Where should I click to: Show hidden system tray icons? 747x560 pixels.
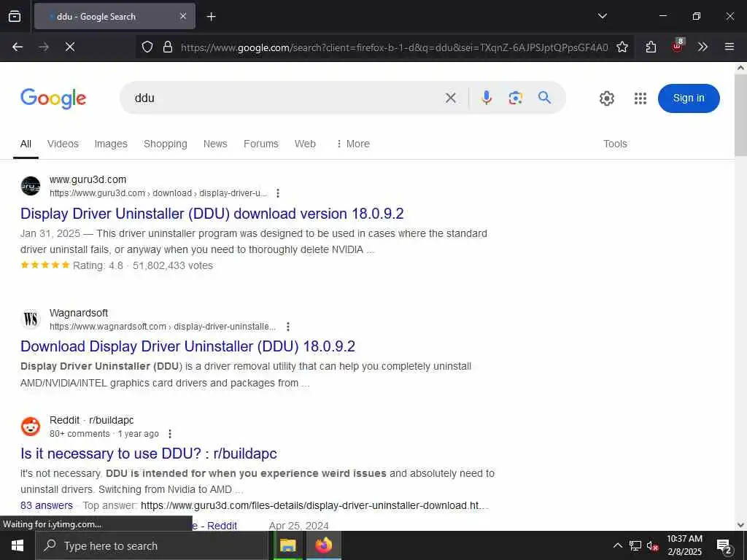click(x=617, y=545)
